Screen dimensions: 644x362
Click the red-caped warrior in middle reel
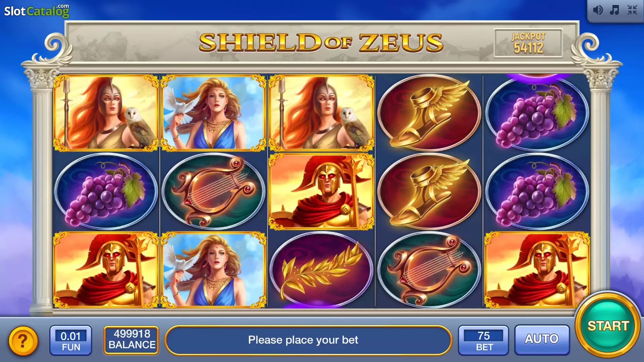tap(321, 191)
